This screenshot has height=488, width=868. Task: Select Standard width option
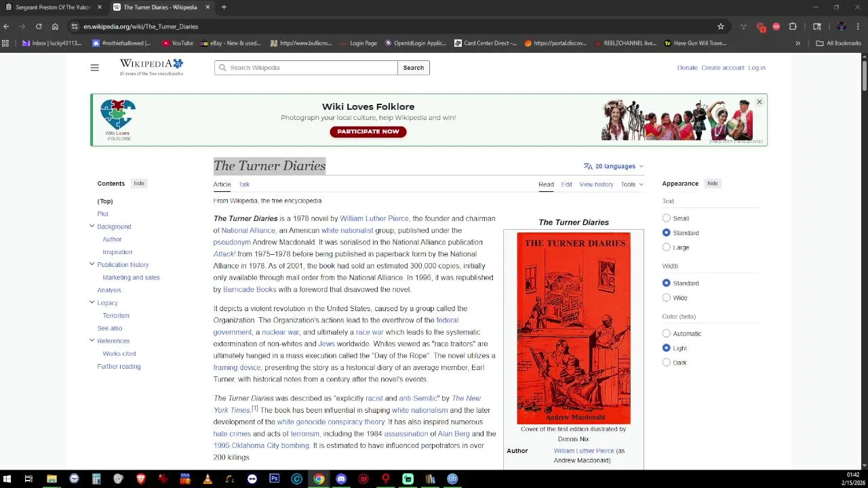[666, 283]
